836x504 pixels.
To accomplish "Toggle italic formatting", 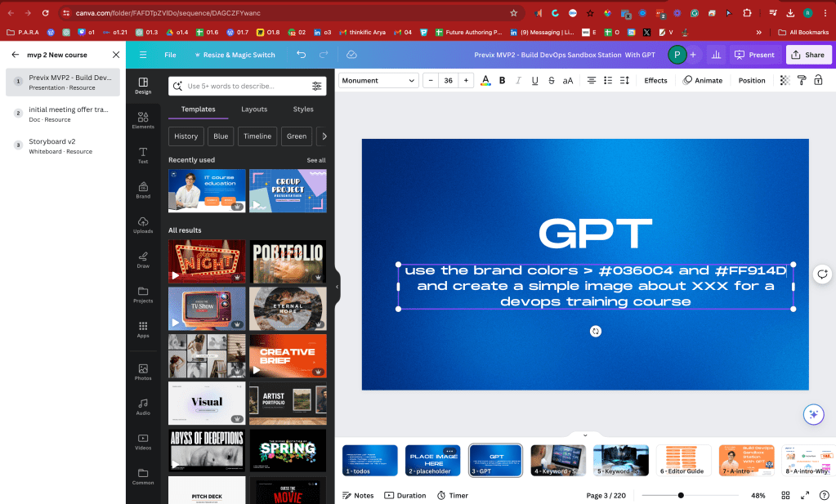I will tap(518, 80).
